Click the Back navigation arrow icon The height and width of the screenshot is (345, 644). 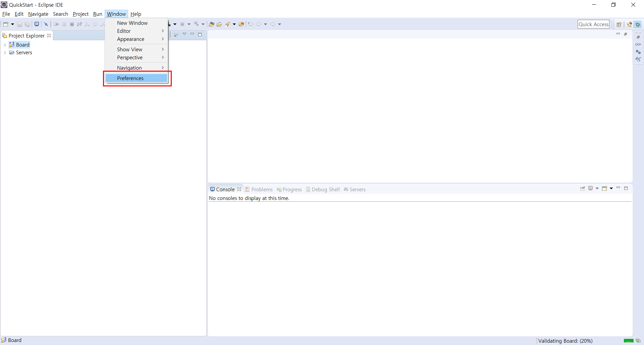point(259,24)
